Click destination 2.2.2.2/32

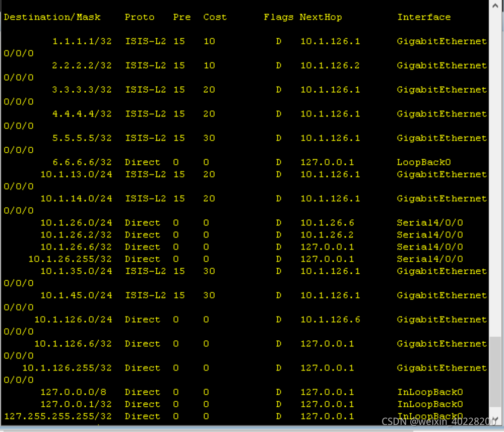[x=82, y=65]
